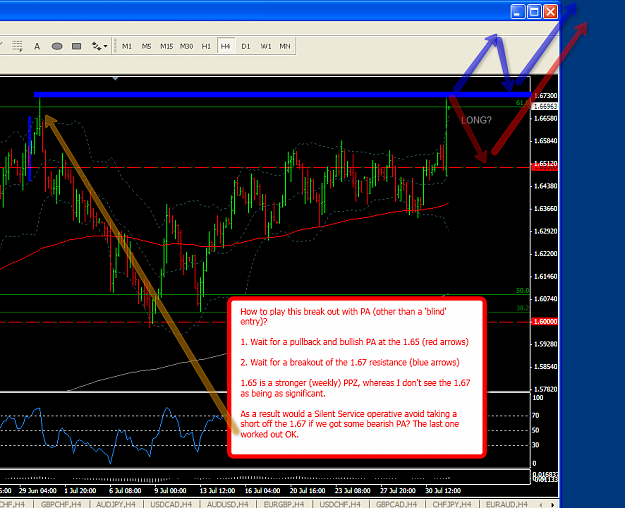Select the text label 'A' tool
Image resolution: width=625 pixels, height=508 pixels.
[37, 46]
